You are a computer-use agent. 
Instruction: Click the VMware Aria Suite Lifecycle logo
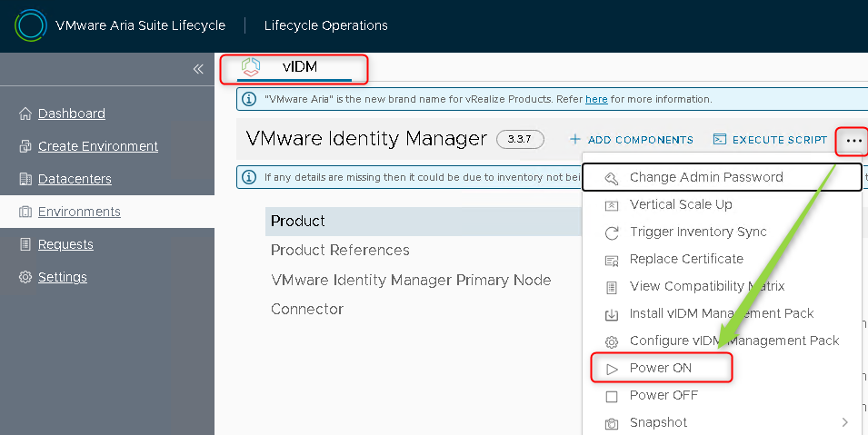tap(30, 25)
